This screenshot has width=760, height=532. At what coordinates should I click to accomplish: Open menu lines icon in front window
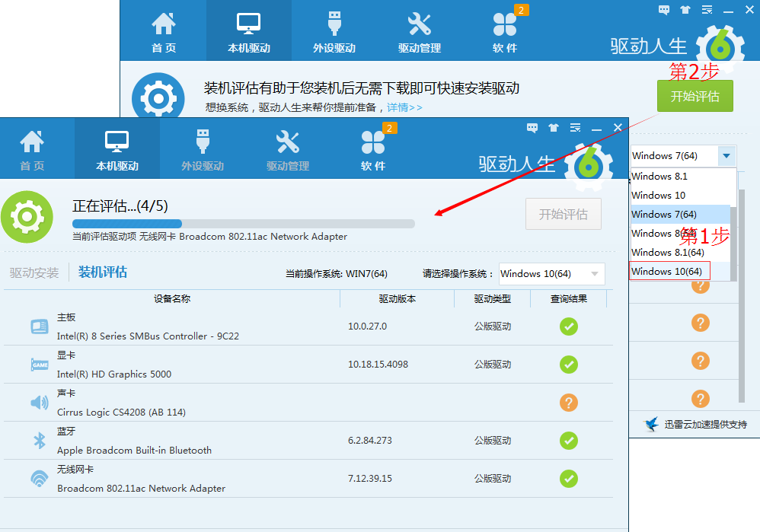coord(576,128)
